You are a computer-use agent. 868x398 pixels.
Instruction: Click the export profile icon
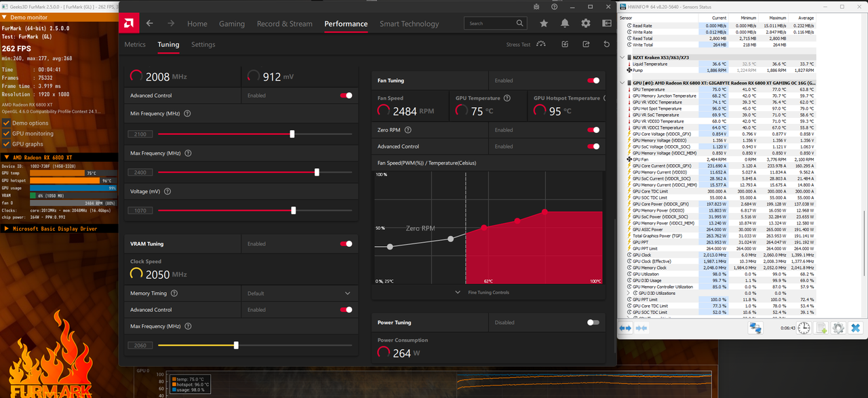(x=586, y=44)
